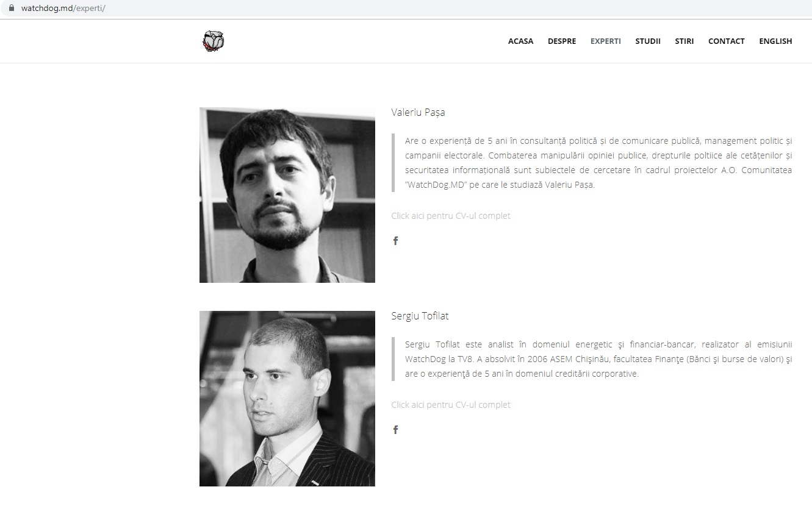Click Valeriu Pașa's portrait photo
The image size is (812, 509).
[287, 195]
